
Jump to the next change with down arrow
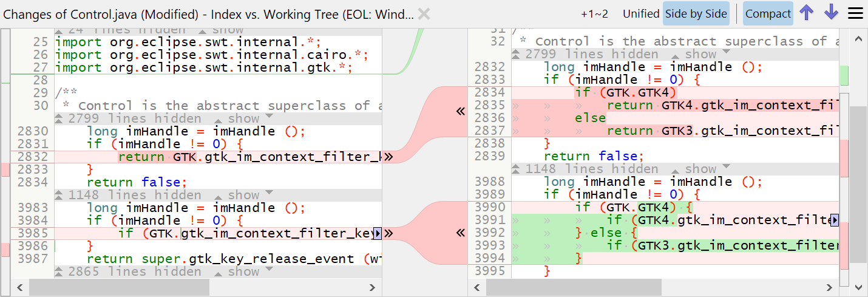pos(831,13)
